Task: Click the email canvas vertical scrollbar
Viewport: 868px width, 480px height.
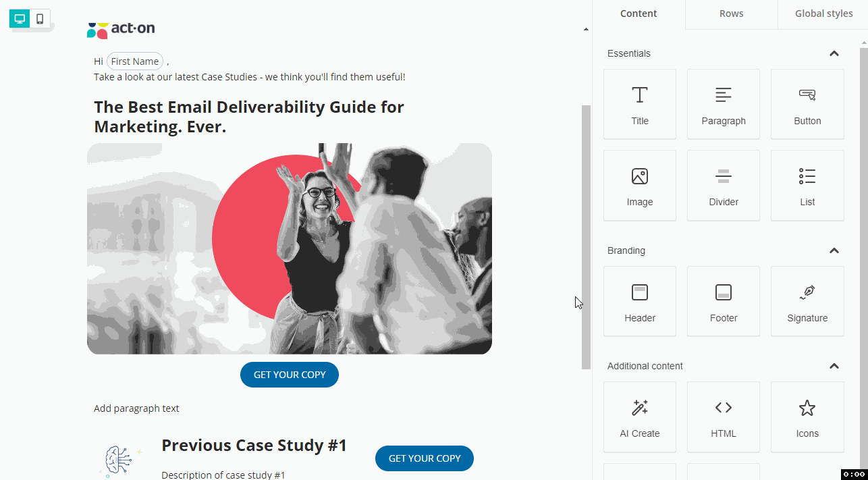Action: point(586,237)
